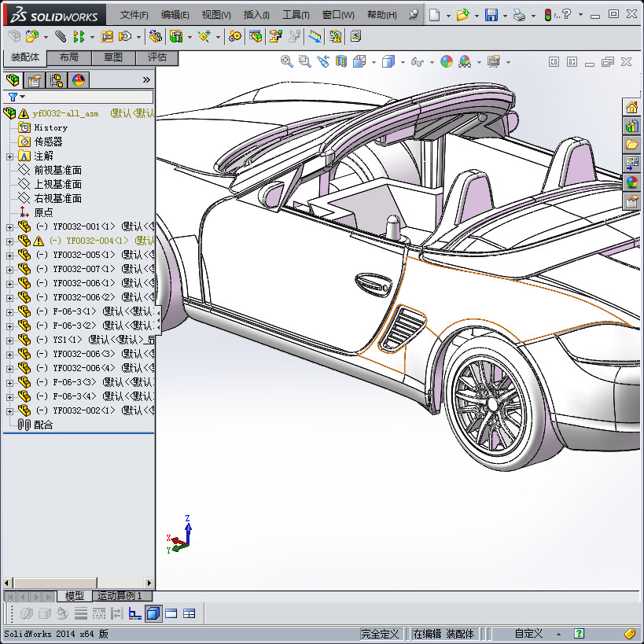The image size is (644, 644).
Task: Open the ConfigurationManager tab icon
Action: pyautogui.click(x=57, y=79)
